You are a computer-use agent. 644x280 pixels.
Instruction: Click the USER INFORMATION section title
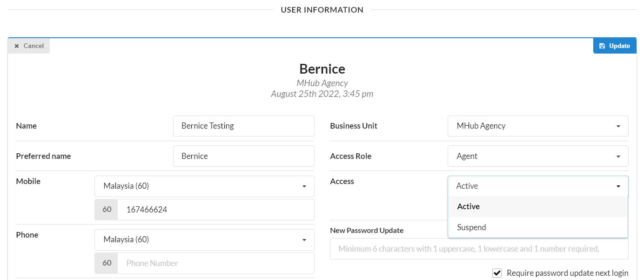click(x=322, y=10)
